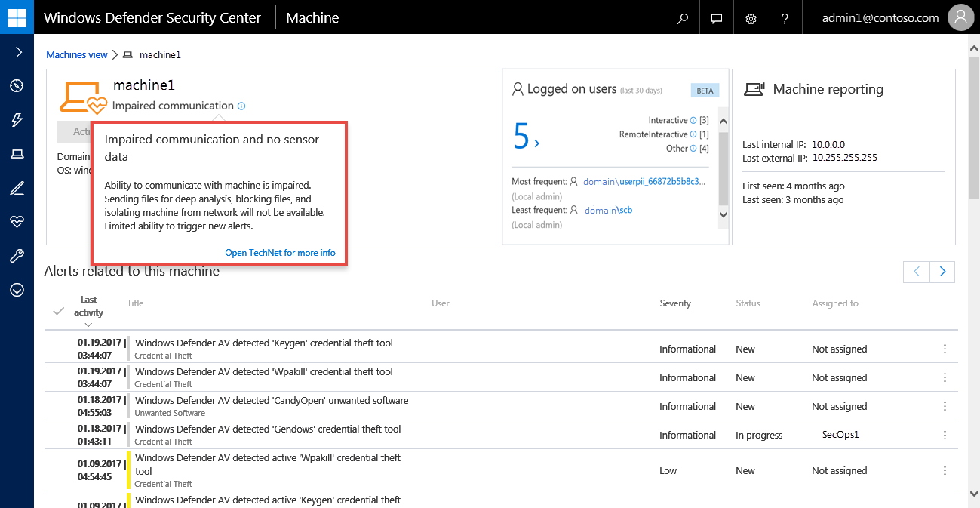Image resolution: width=980 pixels, height=508 pixels.
Task: Open search with the magnifier icon
Action: pos(683,18)
